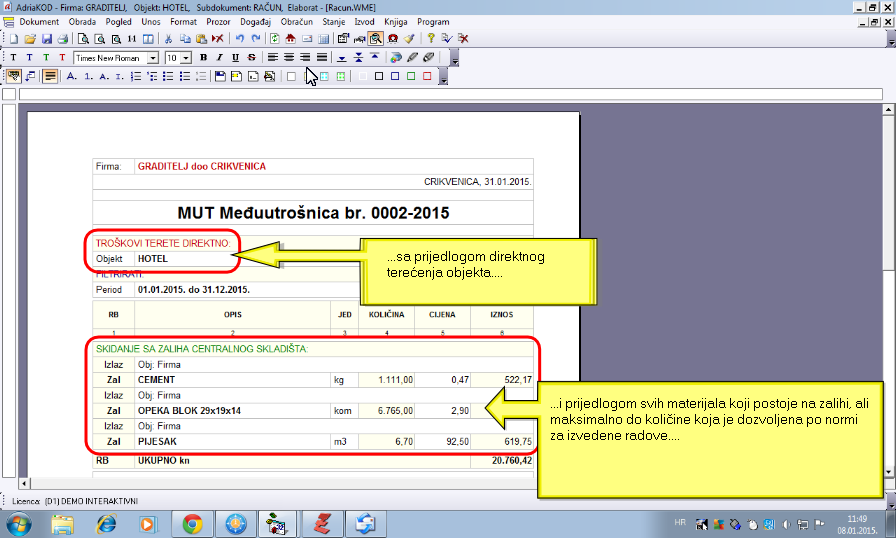The height and width of the screenshot is (538, 896).
Task: Center align the text
Action: [289, 58]
